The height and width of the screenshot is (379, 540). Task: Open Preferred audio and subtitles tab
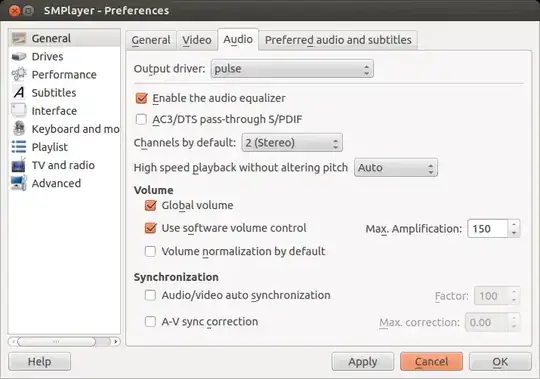click(x=338, y=40)
